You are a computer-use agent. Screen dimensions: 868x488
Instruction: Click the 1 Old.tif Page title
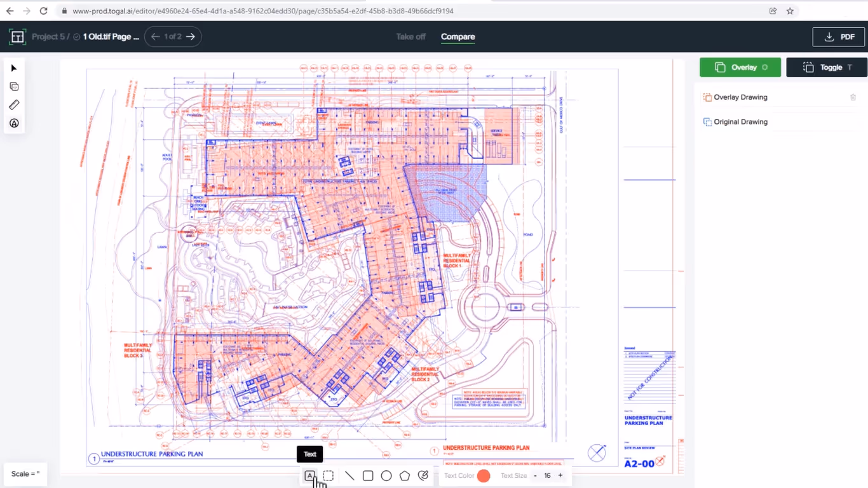tap(111, 37)
